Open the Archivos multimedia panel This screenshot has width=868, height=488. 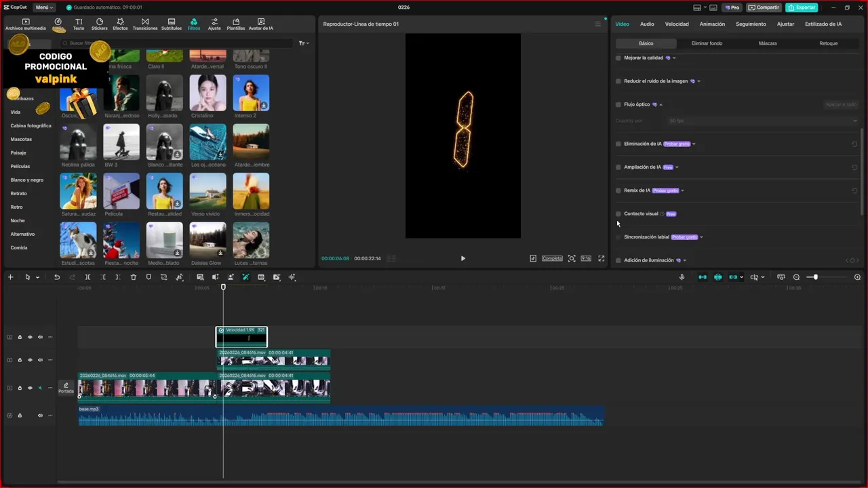click(26, 24)
